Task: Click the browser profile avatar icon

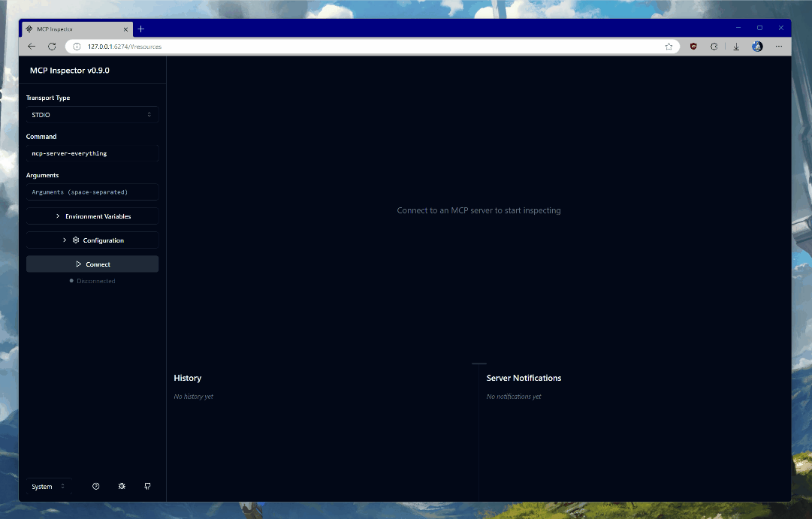Action: tap(757, 46)
